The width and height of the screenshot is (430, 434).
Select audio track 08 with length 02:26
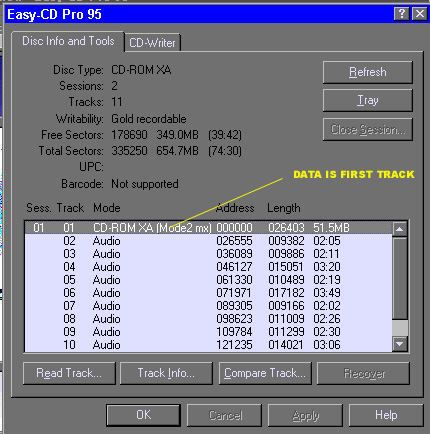point(208,319)
